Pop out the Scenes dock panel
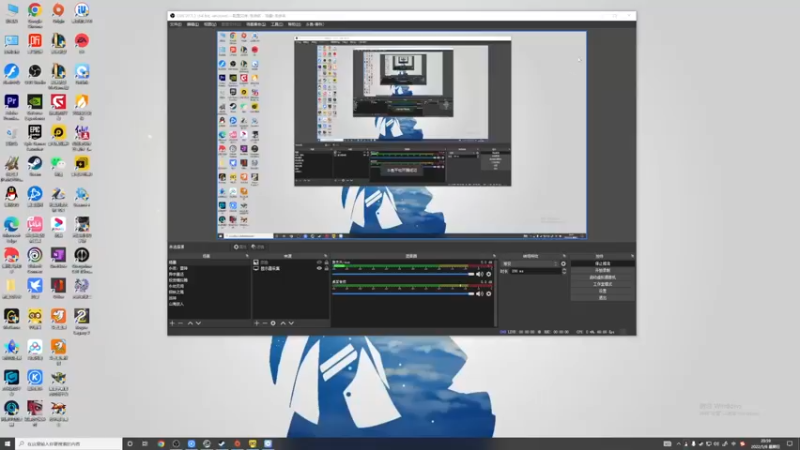 tap(247, 256)
